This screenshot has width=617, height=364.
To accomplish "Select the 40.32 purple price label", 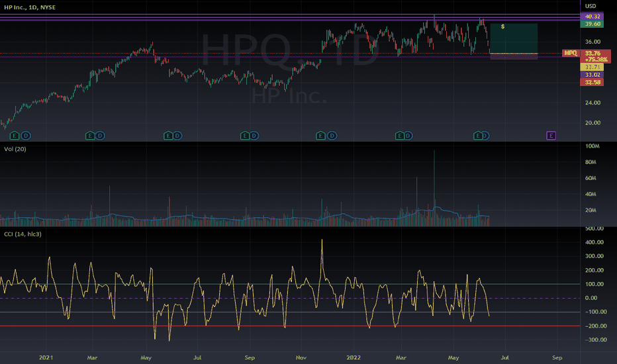I will pos(592,17).
